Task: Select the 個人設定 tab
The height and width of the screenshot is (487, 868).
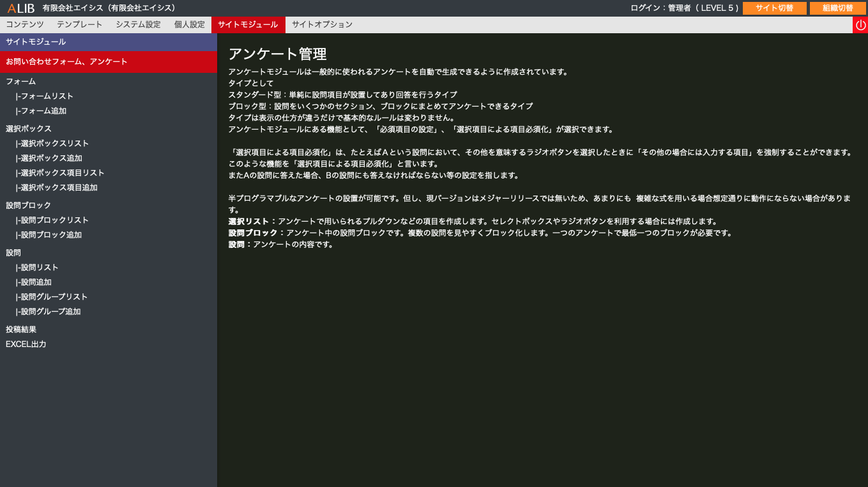Action: tap(189, 25)
